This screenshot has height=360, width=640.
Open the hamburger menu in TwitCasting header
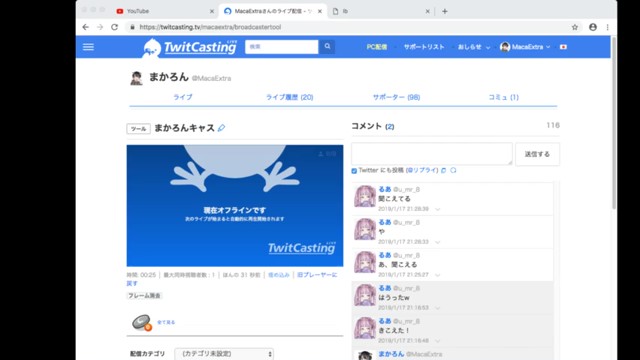pyautogui.click(x=88, y=47)
